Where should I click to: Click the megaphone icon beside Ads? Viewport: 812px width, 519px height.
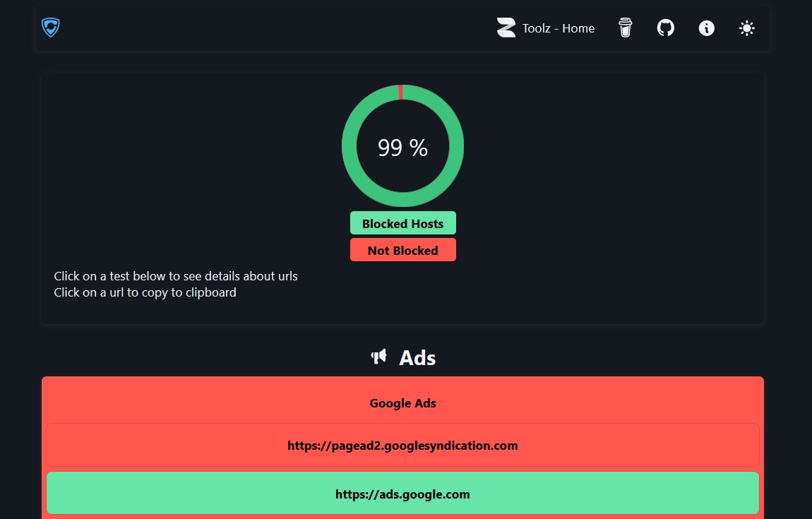pos(379,357)
